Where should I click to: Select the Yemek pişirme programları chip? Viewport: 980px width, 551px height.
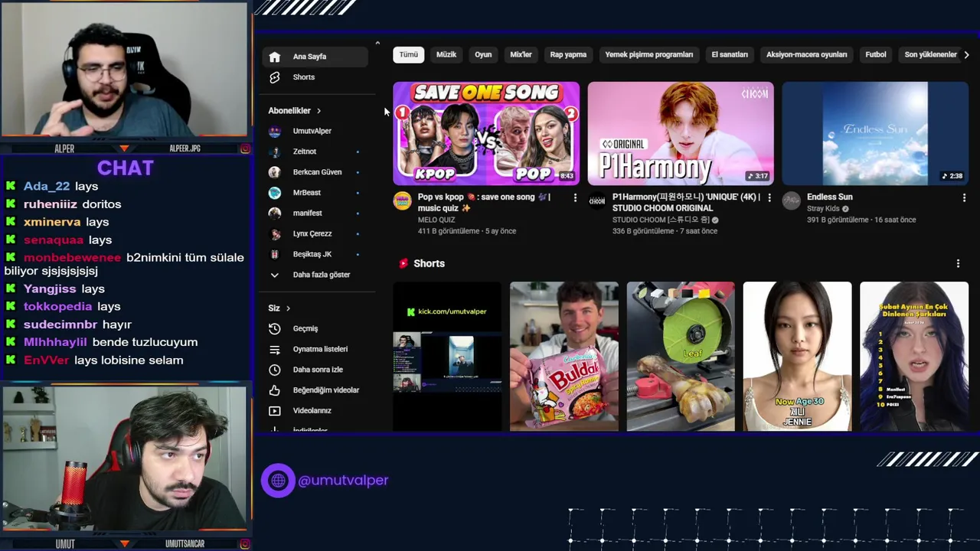coord(649,54)
